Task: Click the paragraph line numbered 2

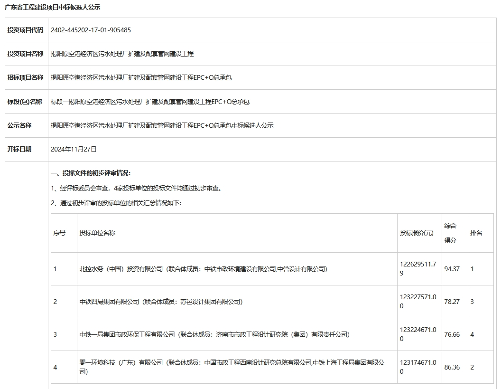Action: [116, 203]
